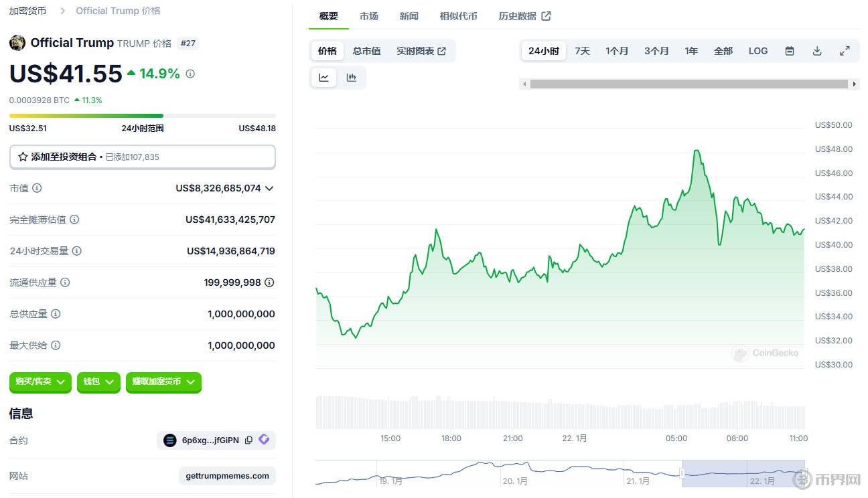This screenshot has height=498, width=868.
Task: Click the 0.0003928 BTC value
Action: pos(40,100)
